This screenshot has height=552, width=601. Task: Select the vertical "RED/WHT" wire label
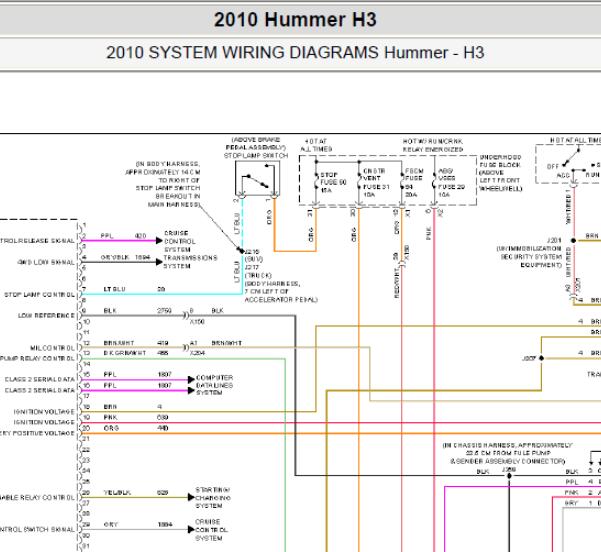397,283
